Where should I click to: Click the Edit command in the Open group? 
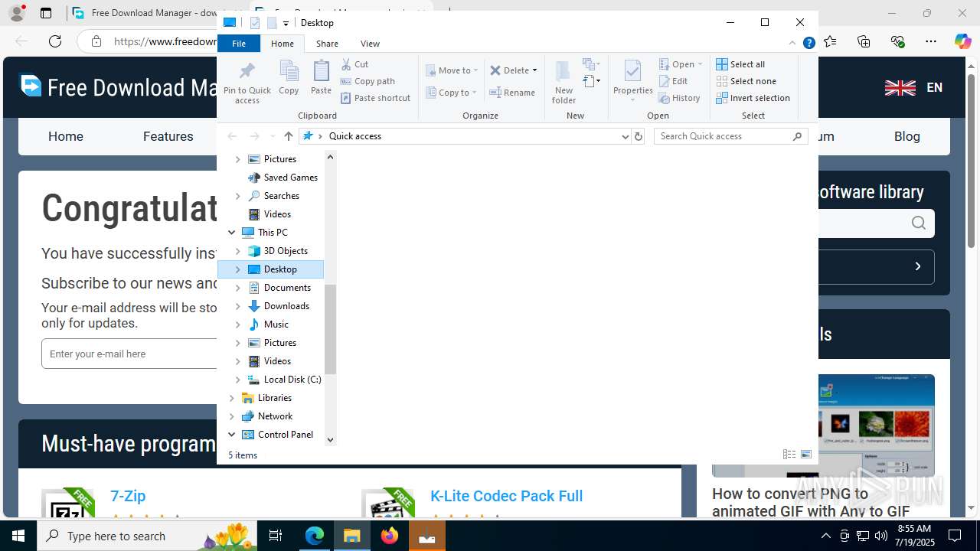click(673, 81)
